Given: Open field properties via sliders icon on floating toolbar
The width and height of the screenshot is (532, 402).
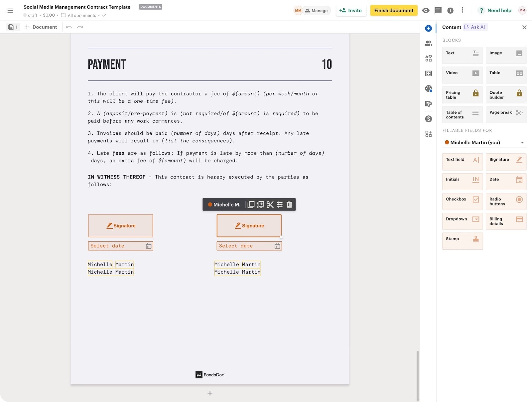Looking at the screenshot, I should [x=280, y=204].
